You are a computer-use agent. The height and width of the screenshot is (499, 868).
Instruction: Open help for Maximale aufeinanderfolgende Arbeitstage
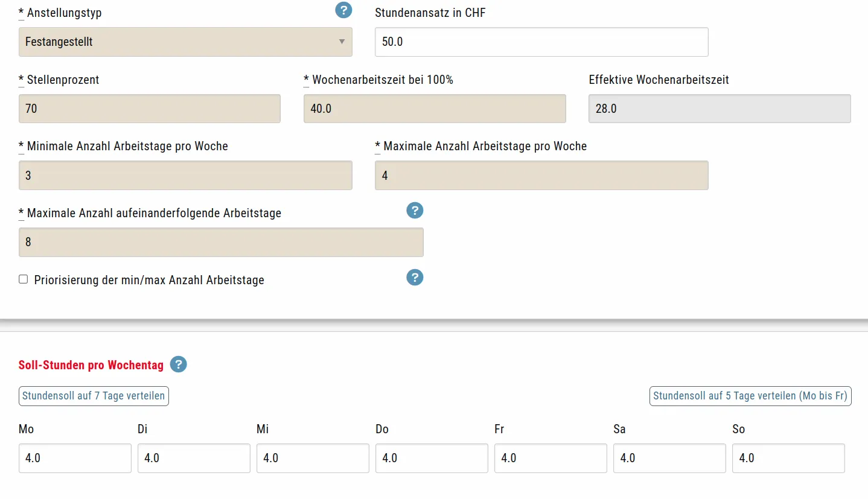415,211
